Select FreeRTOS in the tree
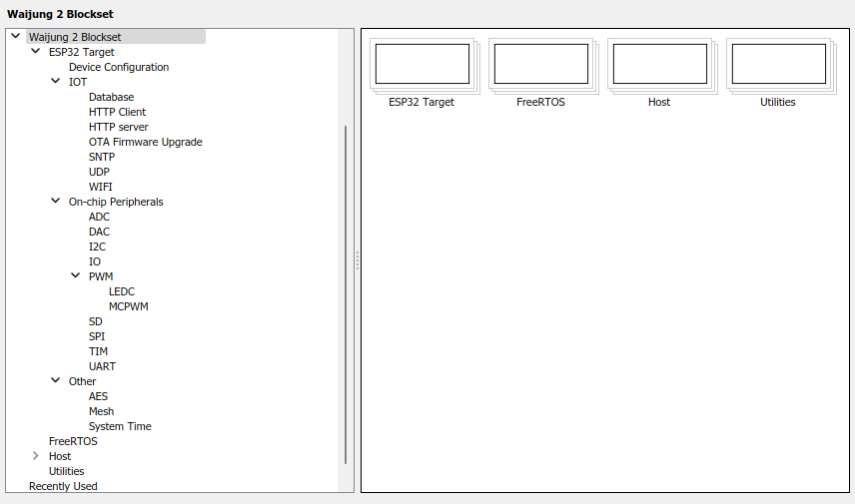Screen dimensions: 855x504 (x=73, y=441)
